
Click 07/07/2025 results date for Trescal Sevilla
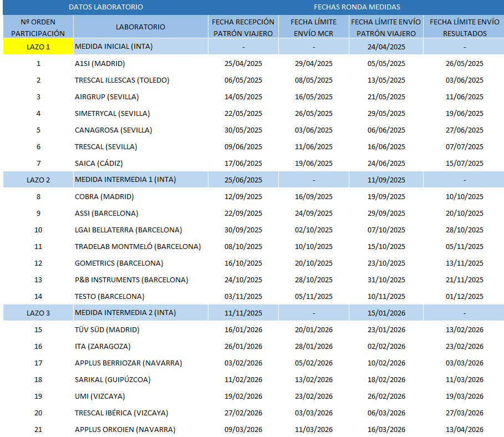(465, 147)
